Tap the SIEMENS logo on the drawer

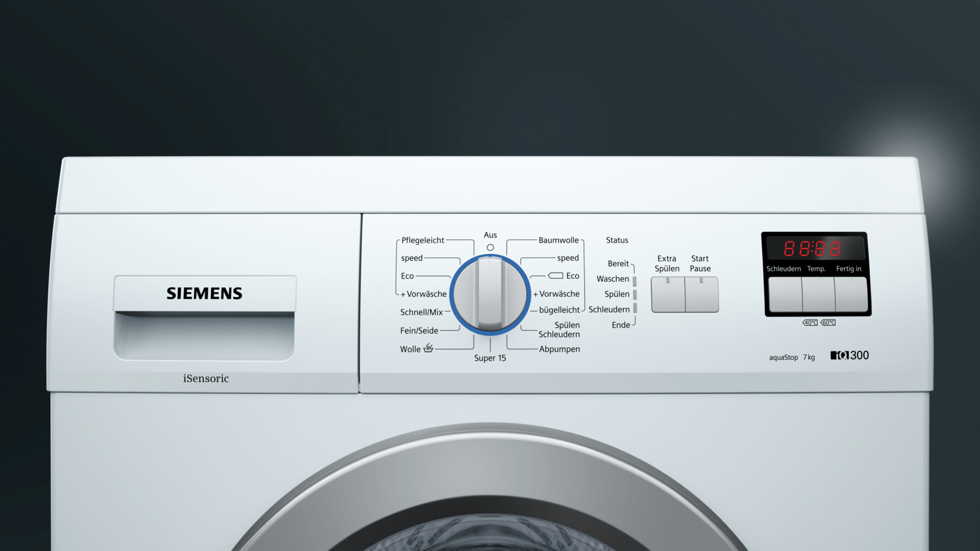[205, 293]
